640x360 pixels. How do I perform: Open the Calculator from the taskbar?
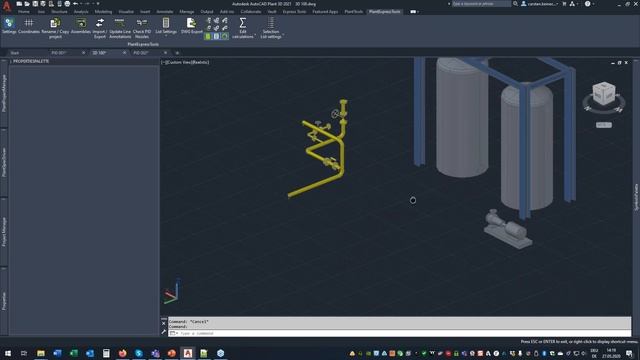pyautogui.click(x=106, y=353)
